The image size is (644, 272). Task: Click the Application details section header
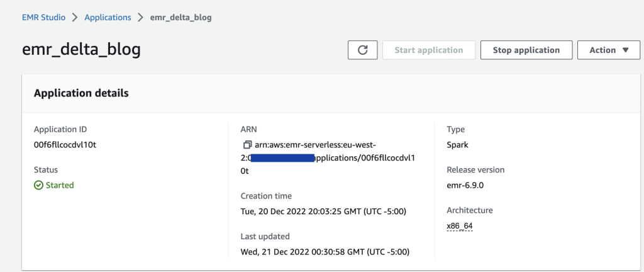click(81, 93)
